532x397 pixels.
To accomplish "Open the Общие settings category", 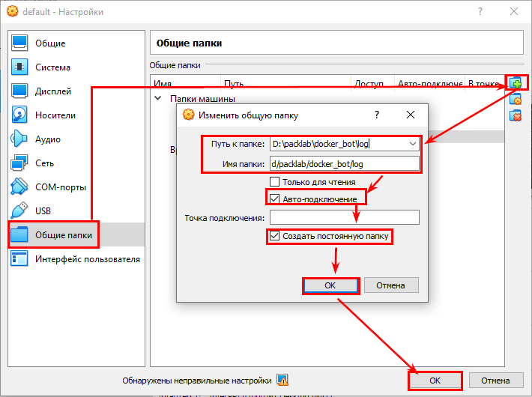I will (76, 43).
